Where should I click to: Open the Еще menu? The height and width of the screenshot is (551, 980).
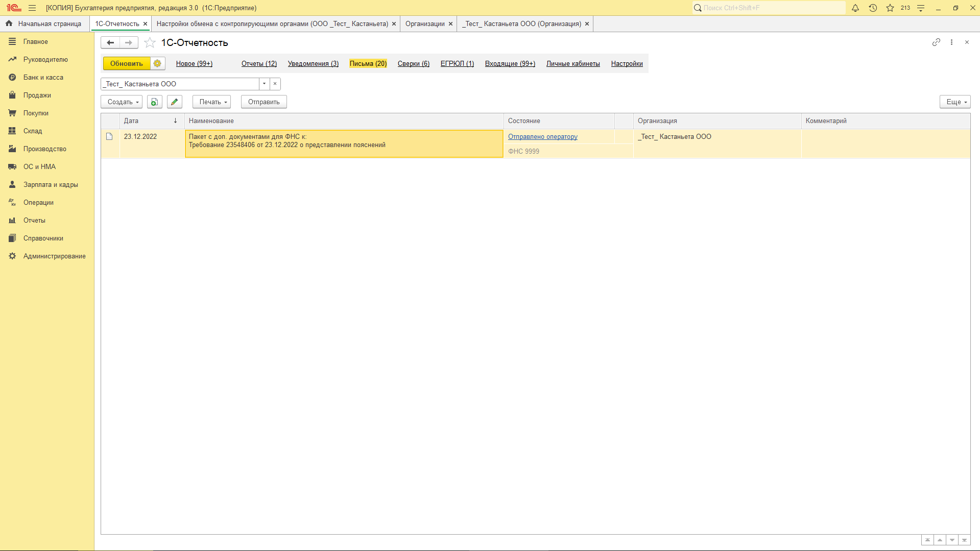pos(954,102)
